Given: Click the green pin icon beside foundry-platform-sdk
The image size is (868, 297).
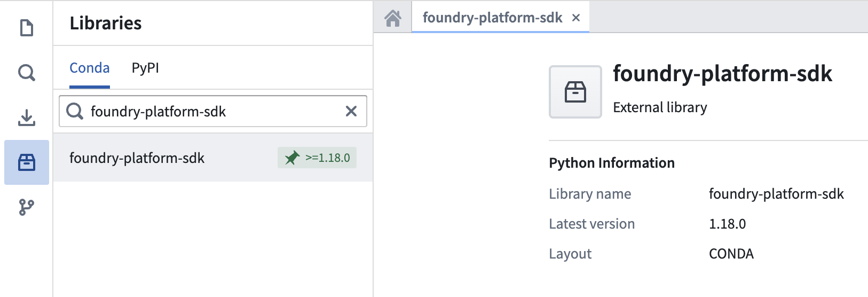Looking at the screenshot, I should 292,158.
